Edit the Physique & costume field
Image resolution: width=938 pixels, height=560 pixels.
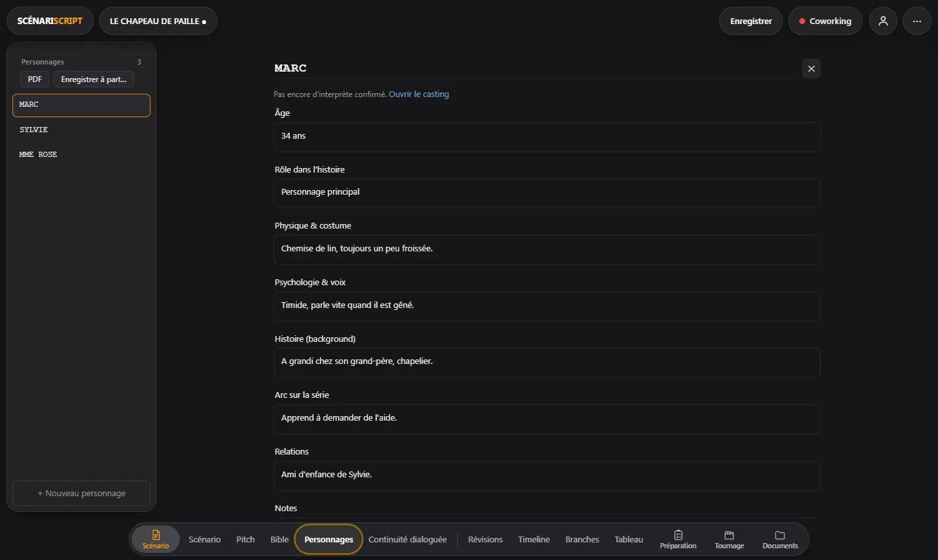click(x=547, y=249)
